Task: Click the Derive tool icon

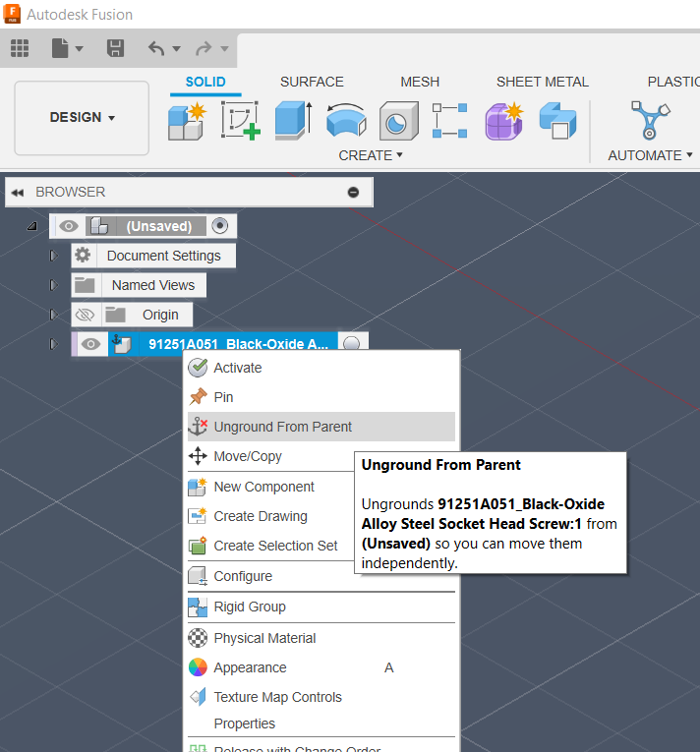Action: point(557,121)
